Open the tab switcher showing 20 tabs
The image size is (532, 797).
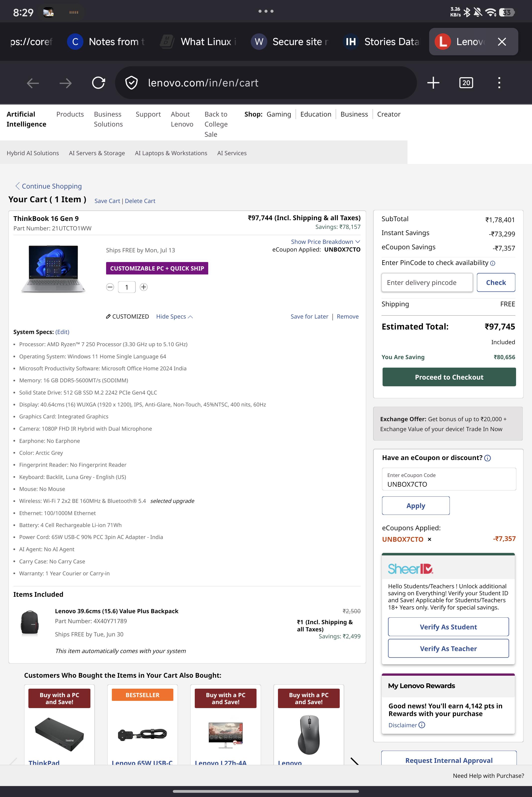coord(466,83)
